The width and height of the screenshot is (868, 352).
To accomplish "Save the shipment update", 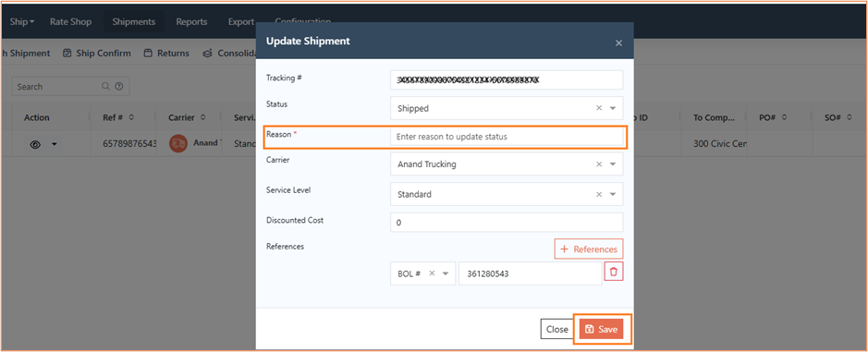I will pos(601,329).
